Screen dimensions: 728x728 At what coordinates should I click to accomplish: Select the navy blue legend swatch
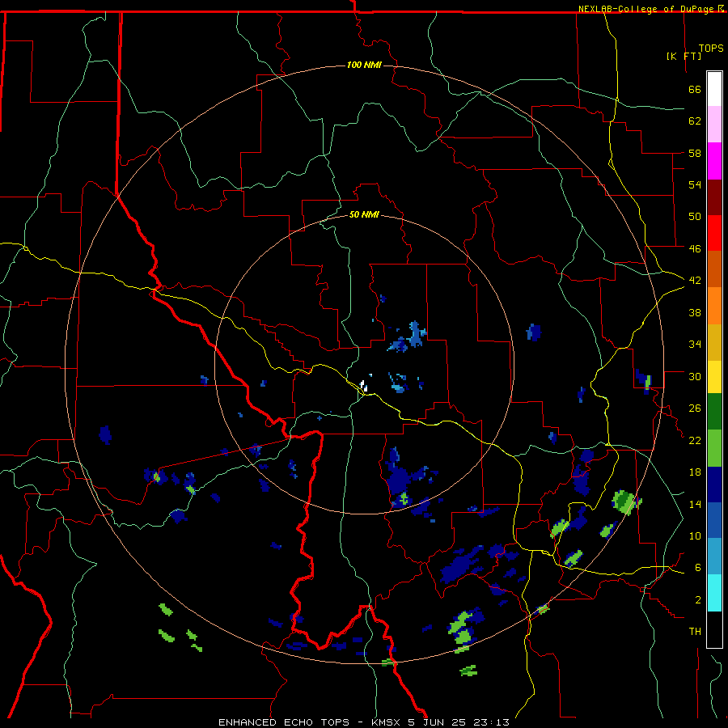714,485
